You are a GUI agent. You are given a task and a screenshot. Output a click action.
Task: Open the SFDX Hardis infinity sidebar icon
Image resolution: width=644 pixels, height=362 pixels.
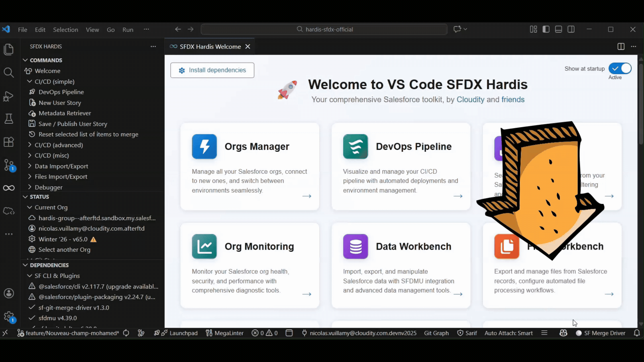point(9,188)
